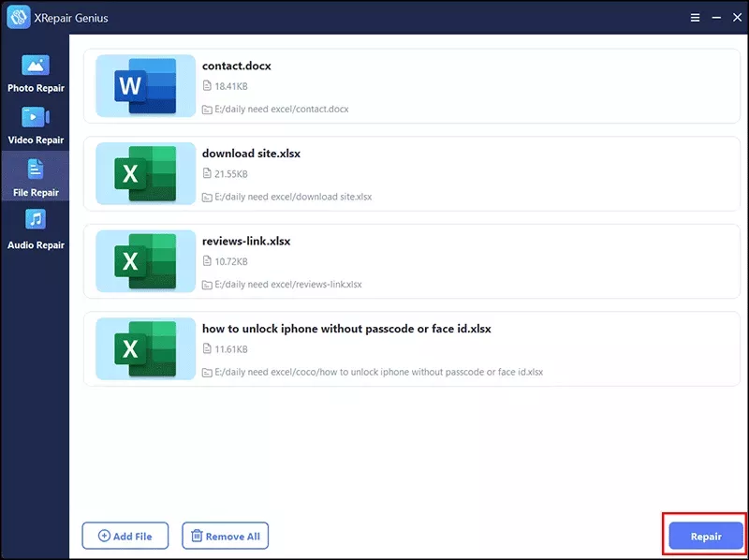Viewport: 749px width, 560px height.
Task: Click path ending download site.xlsx
Action: [x=293, y=197]
